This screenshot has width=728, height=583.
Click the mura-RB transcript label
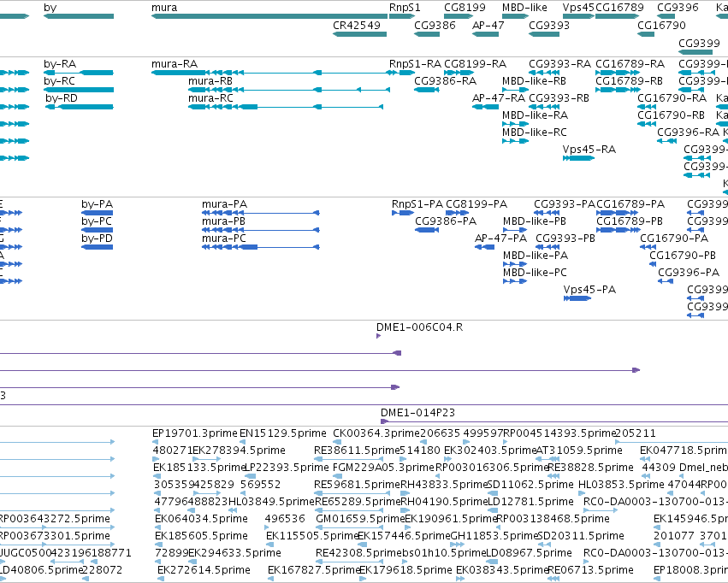(x=210, y=80)
